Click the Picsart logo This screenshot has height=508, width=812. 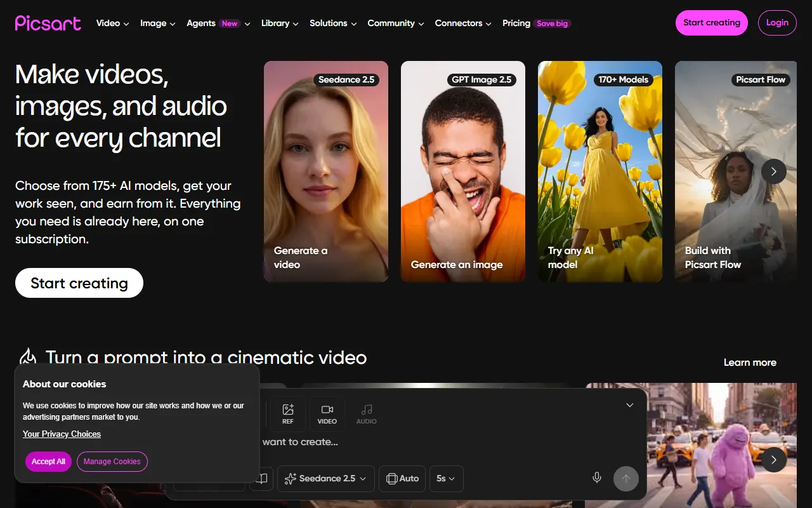[48, 23]
